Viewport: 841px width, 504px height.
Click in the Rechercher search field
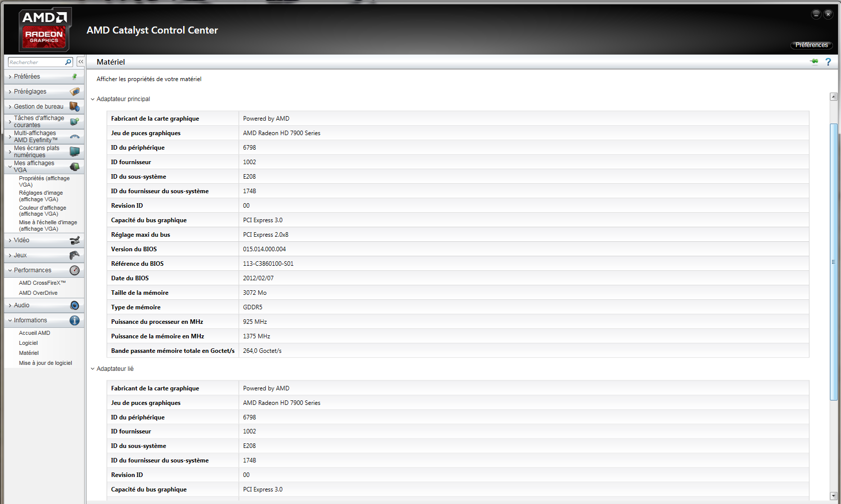36,62
